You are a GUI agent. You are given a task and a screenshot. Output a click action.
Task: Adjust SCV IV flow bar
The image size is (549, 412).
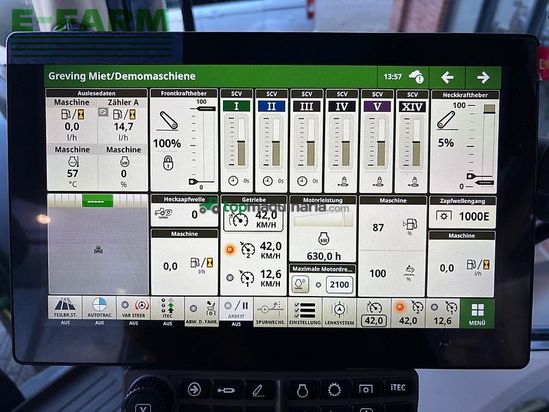click(346, 142)
